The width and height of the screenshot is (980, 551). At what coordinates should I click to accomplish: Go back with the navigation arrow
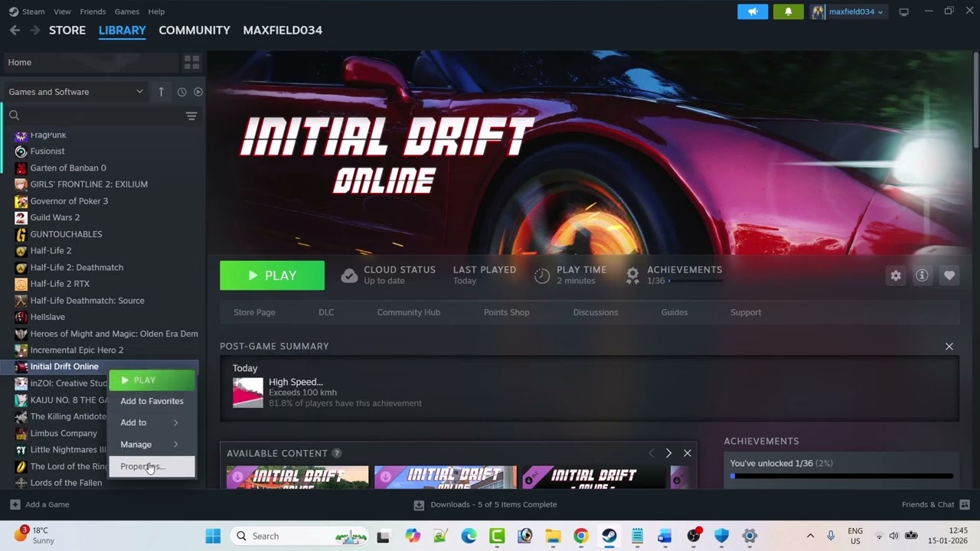tap(15, 30)
